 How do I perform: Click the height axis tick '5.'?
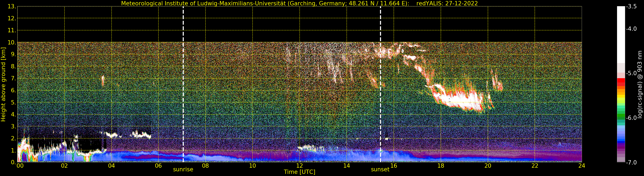[13, 103]
